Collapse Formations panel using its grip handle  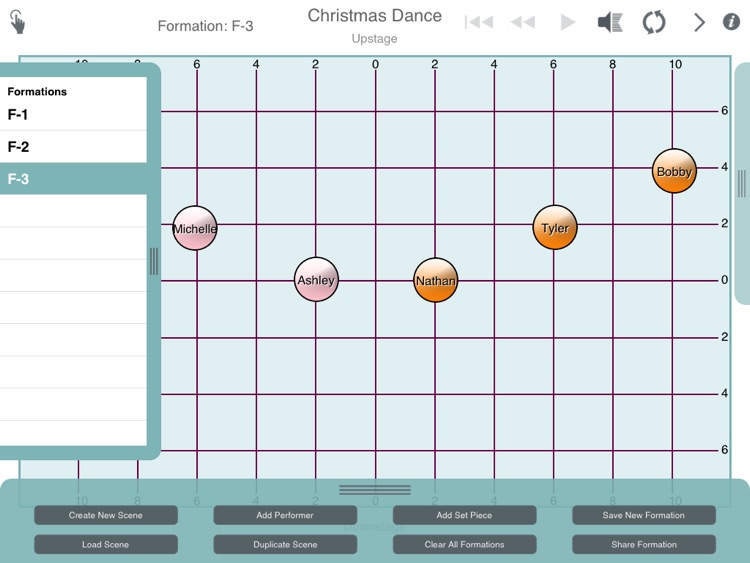tap(154, 261)
